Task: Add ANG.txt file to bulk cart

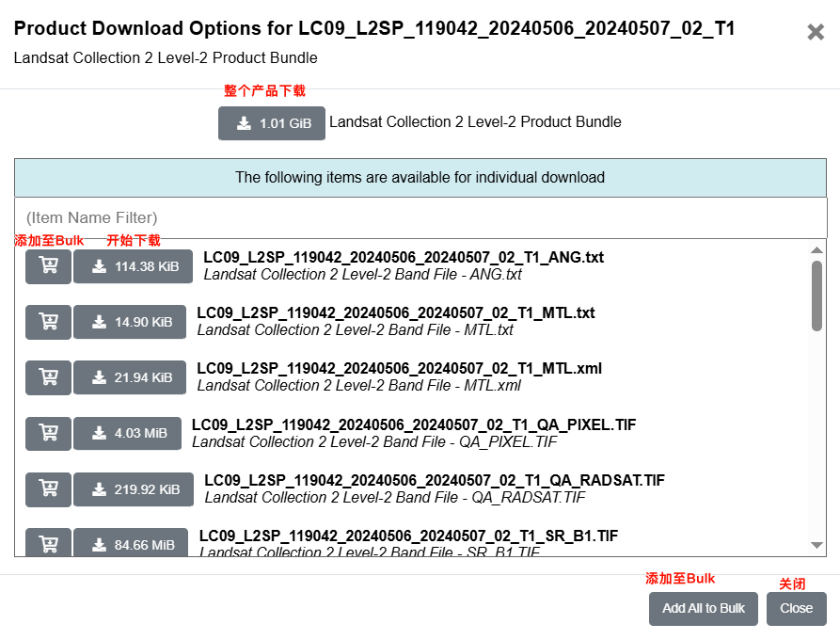Action: (x=48, y=266)
